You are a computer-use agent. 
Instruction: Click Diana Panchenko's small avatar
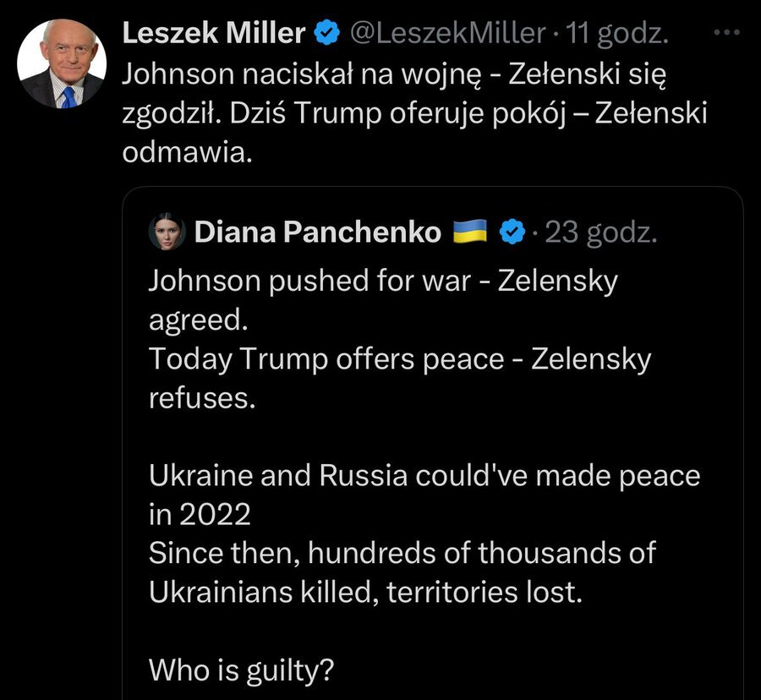point(167,232)
